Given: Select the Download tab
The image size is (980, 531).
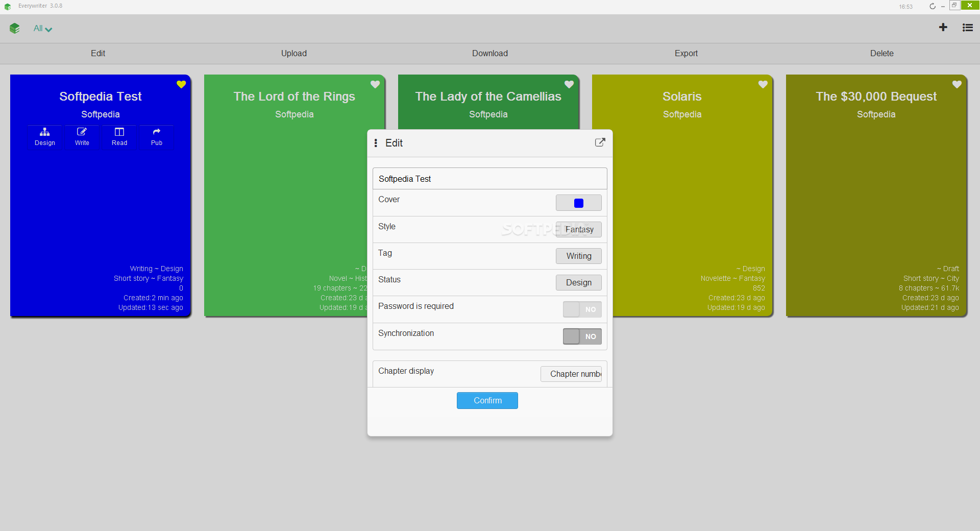Looking at the screenshot, I should click(x=490, y=53).
